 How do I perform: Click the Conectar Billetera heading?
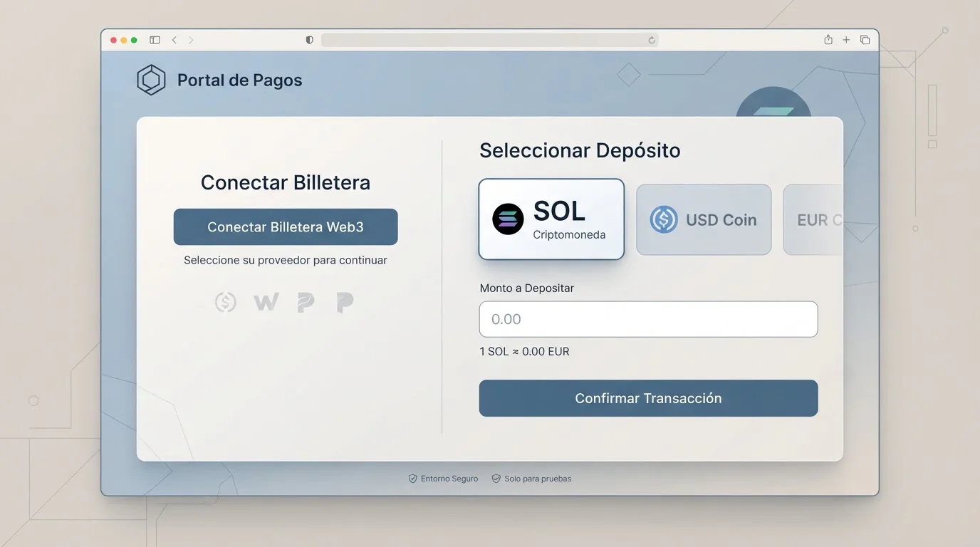(286, 182)
